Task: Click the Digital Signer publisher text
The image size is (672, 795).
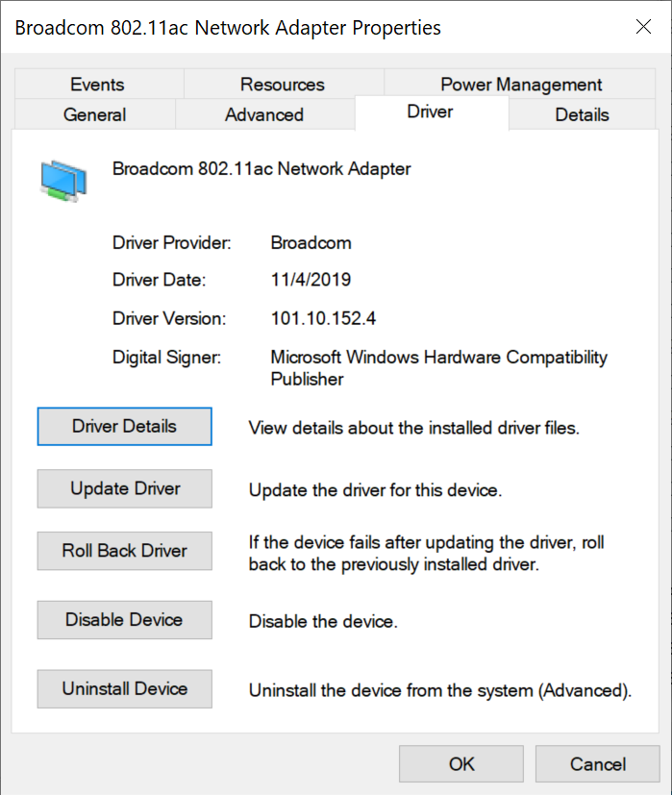Action: click(x=438, y=368)
